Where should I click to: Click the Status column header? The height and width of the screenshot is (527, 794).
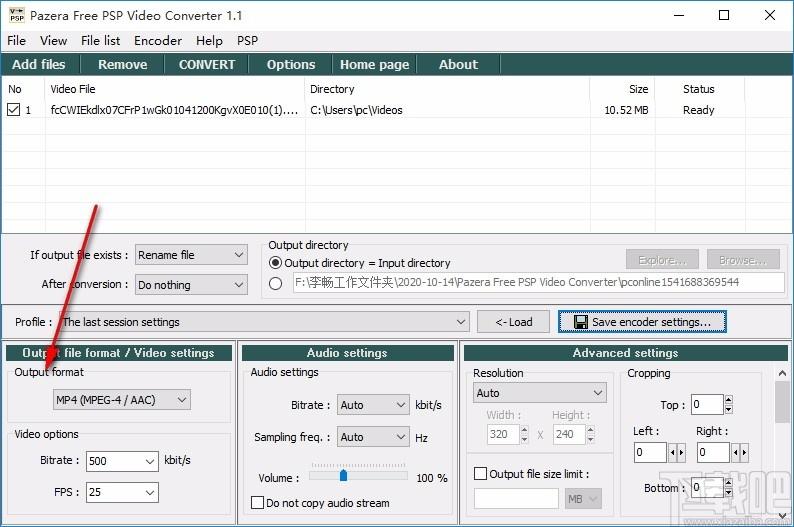point(699,89)
